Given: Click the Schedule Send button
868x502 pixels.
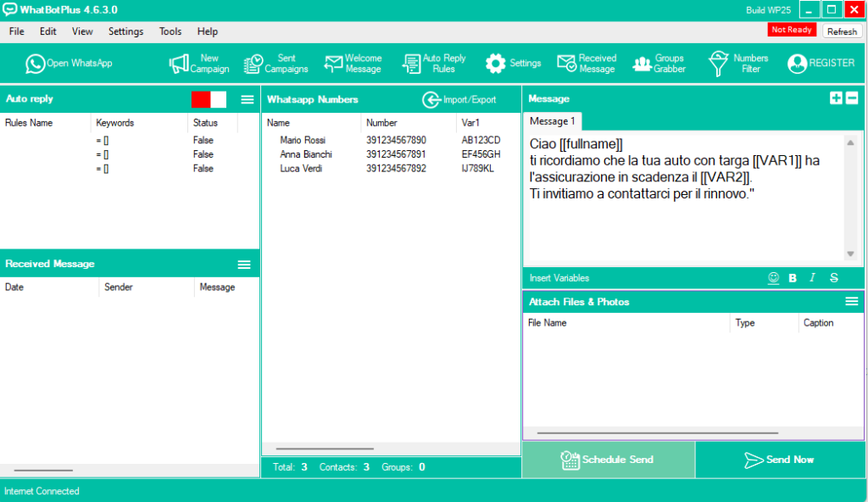Looking at the screenshot, I should [608, 460].
